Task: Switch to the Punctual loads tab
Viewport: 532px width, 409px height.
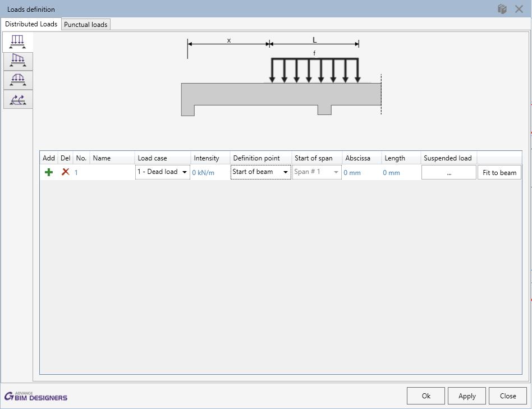Action: [85, 25]
